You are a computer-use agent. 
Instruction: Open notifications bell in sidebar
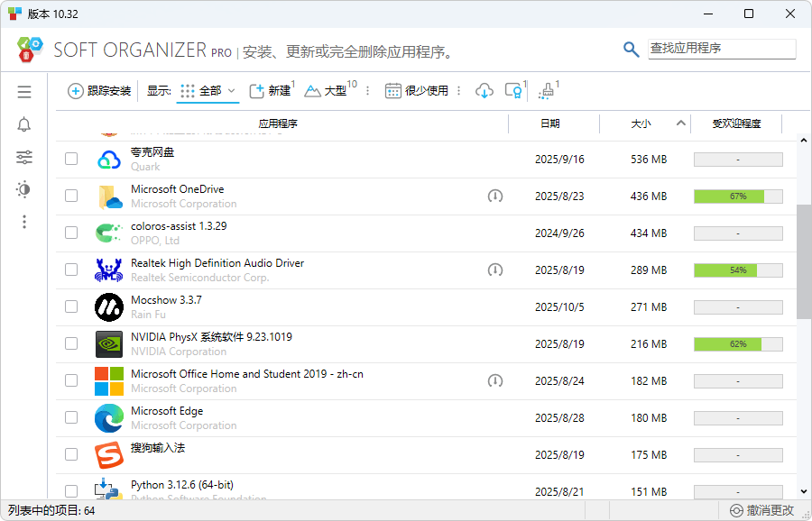[x=24, y=124]
